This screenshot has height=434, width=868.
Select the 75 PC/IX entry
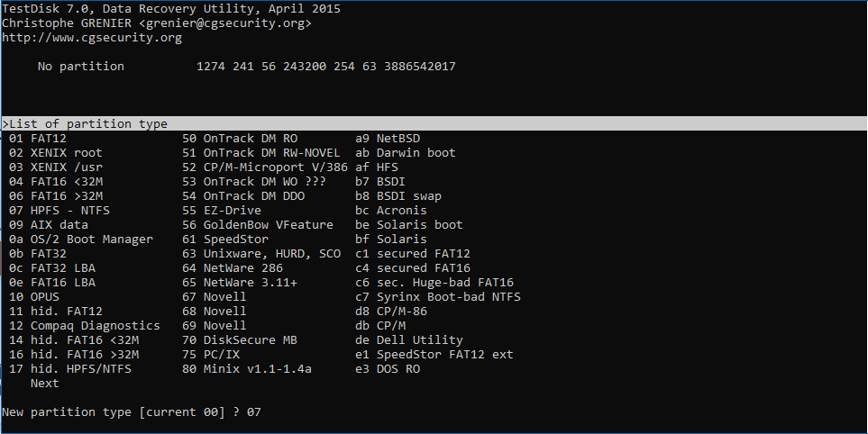[211, 354]
